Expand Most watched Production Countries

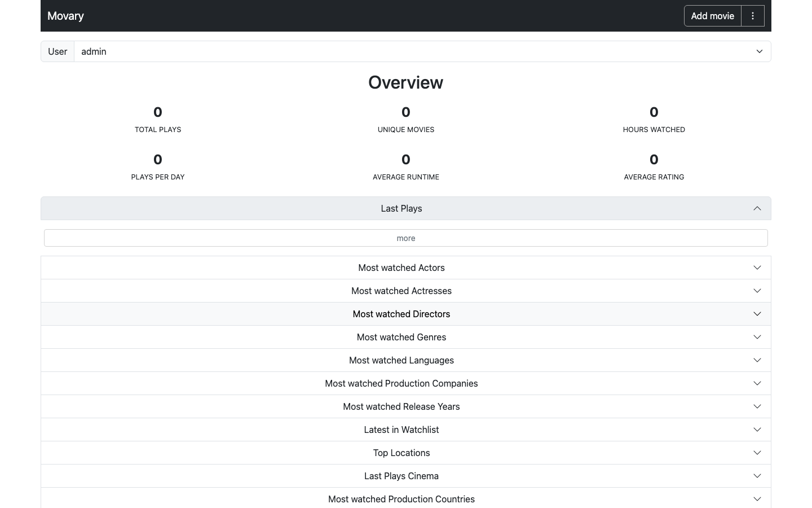click(x=406, y=499)
